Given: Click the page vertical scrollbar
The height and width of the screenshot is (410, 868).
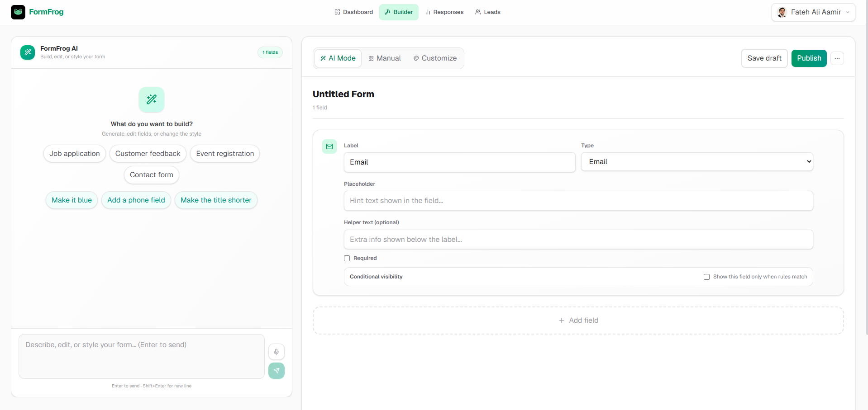Looking at the screenshot, I should [x=866, y=167].
